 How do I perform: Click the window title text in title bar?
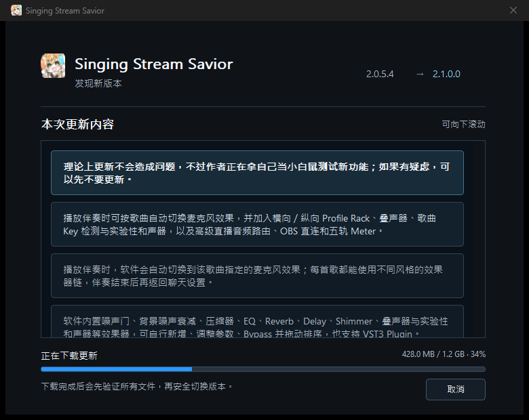tap(65, 11)
